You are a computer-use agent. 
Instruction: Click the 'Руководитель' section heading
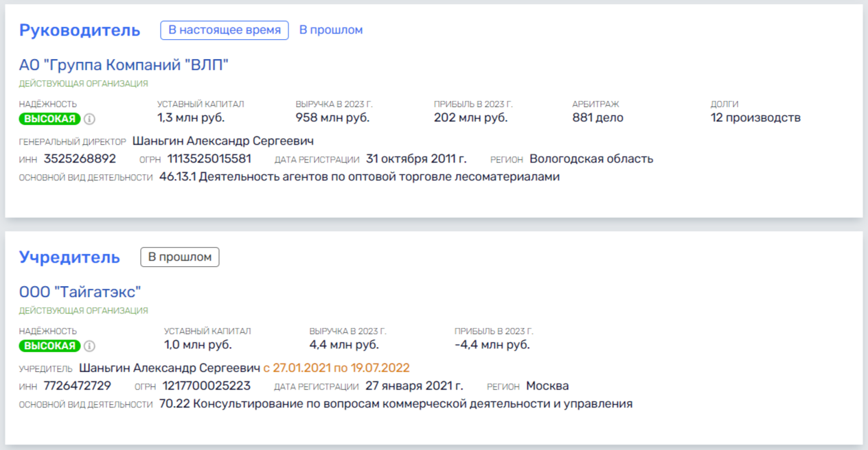click(80, 30)
